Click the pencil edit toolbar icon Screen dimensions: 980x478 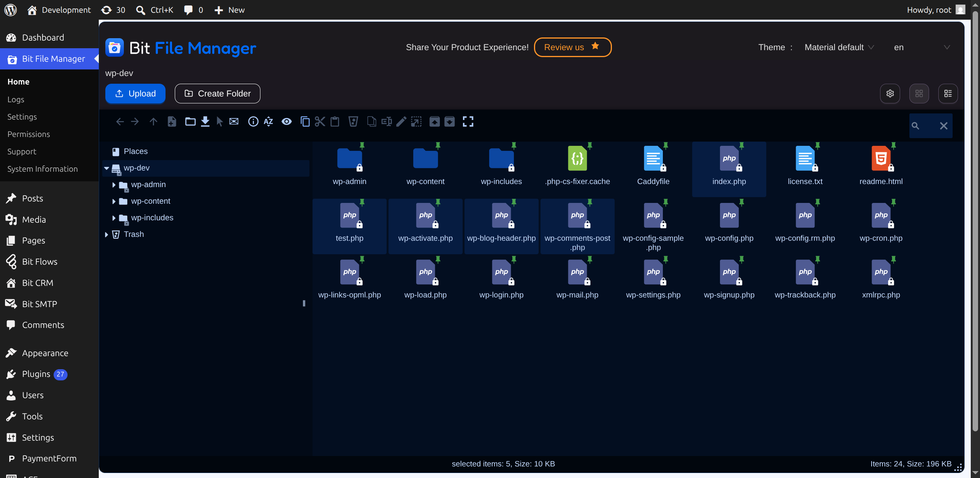[x=401, y=122]
